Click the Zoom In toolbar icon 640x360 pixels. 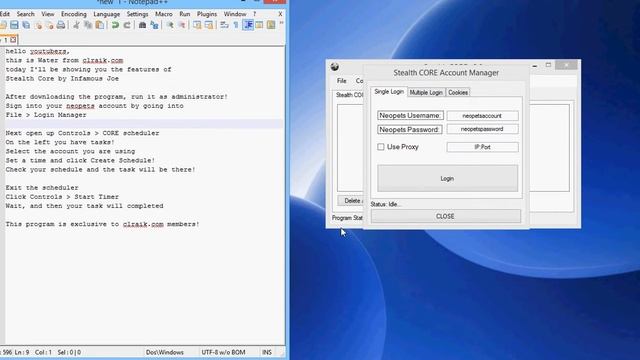[x=170, y=25]
